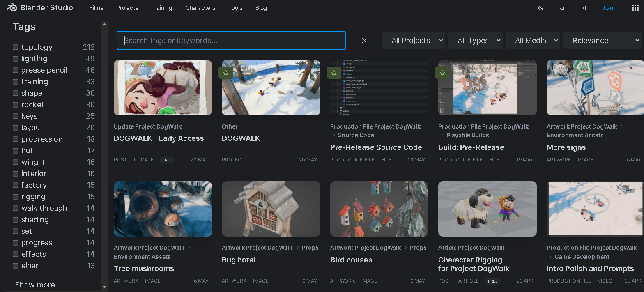Open the Films menu
The height and width of the screenshot is (292, 644).
coord(97,8)
